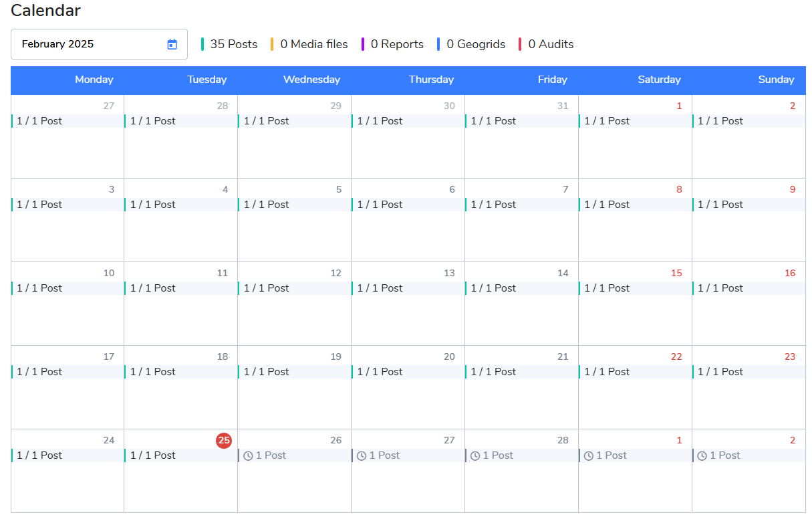Click today's red 25 date badge
The image size is (812, 521).
pyautogui.click(x=224, y=440)
